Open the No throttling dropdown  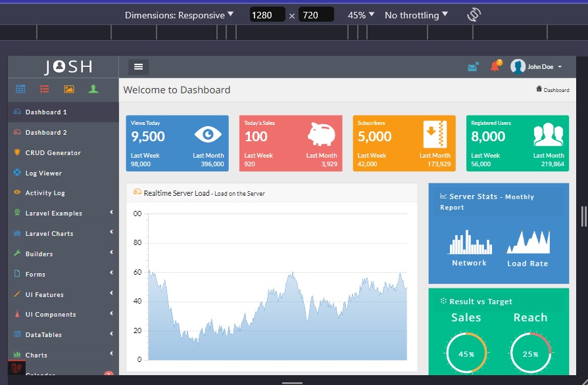(416, 14)
